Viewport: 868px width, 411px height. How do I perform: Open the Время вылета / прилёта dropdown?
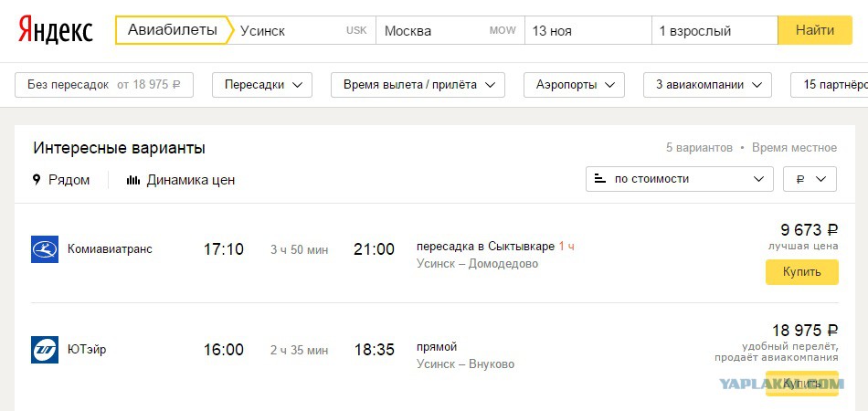click(418, 85)
